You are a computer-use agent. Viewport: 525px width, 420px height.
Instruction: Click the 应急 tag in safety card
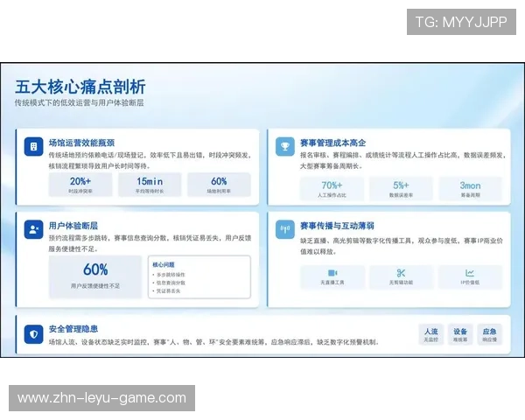[x=489, y=334]
